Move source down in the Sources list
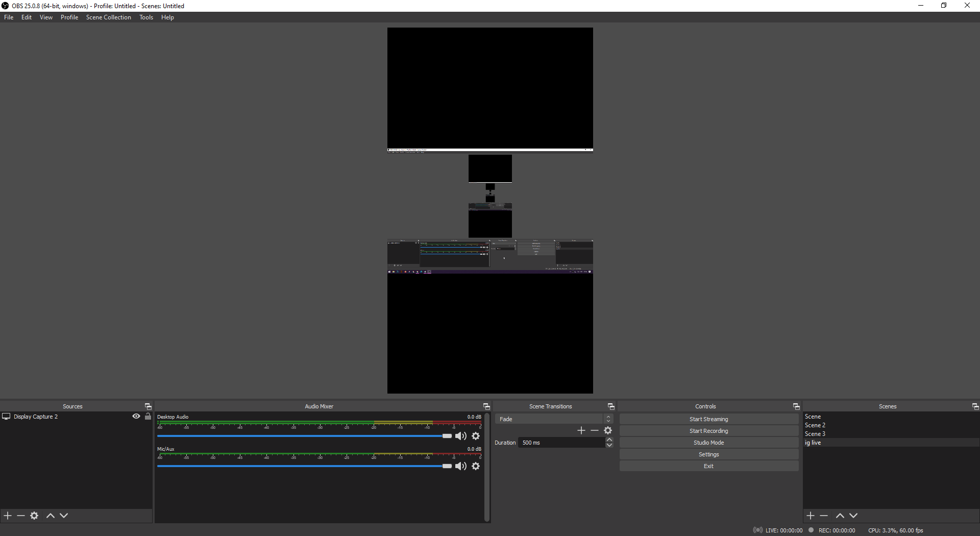980x536 pixels. point(64,516)
